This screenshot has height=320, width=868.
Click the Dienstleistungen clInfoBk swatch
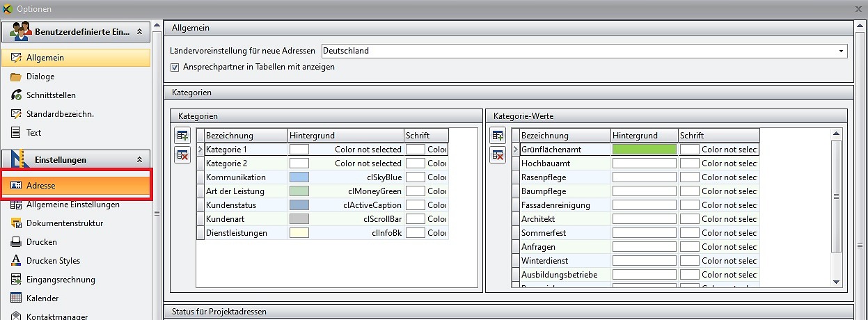(x=299, y=233)
